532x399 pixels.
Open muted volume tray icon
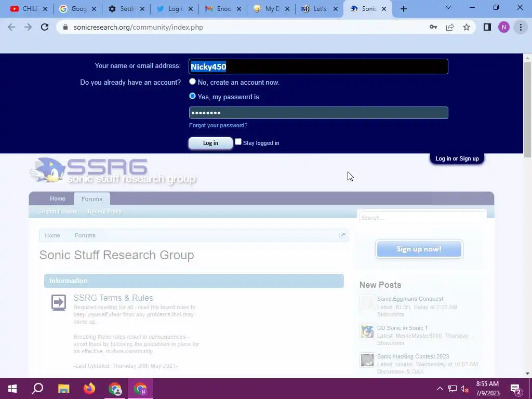pos(464,389)
